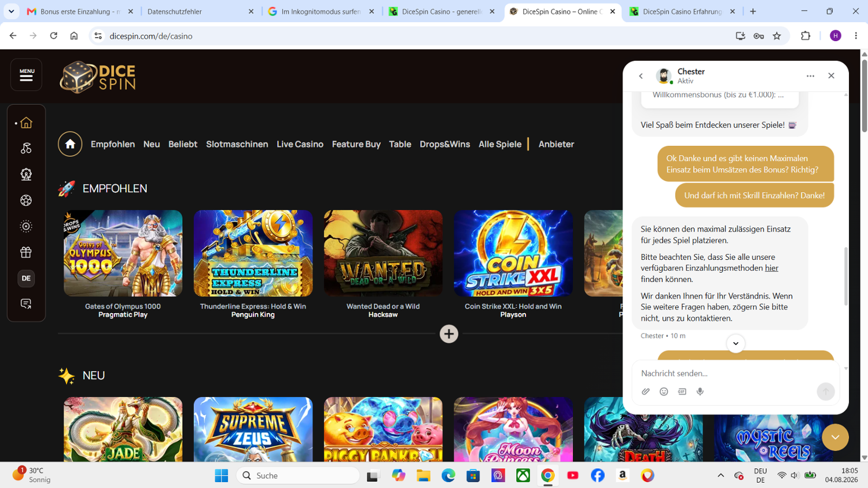Click the DiceSpin logo
The height and width of the screenshot is (488, 868).
[x=98, y=77]
